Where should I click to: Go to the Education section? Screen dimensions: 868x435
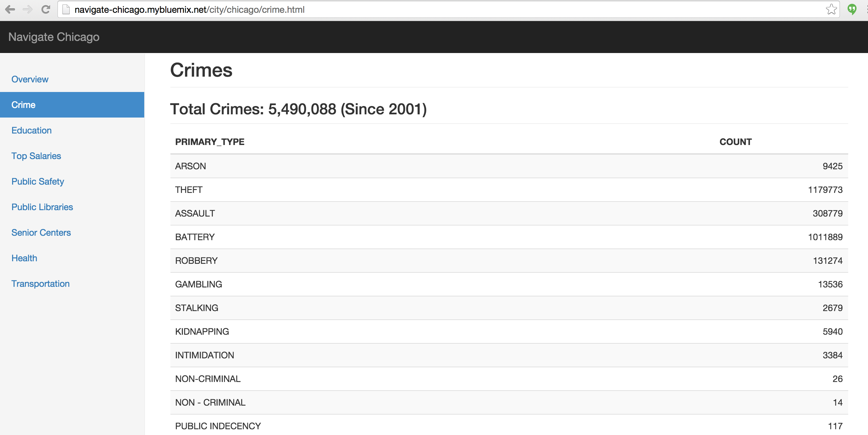pos(31,131)
